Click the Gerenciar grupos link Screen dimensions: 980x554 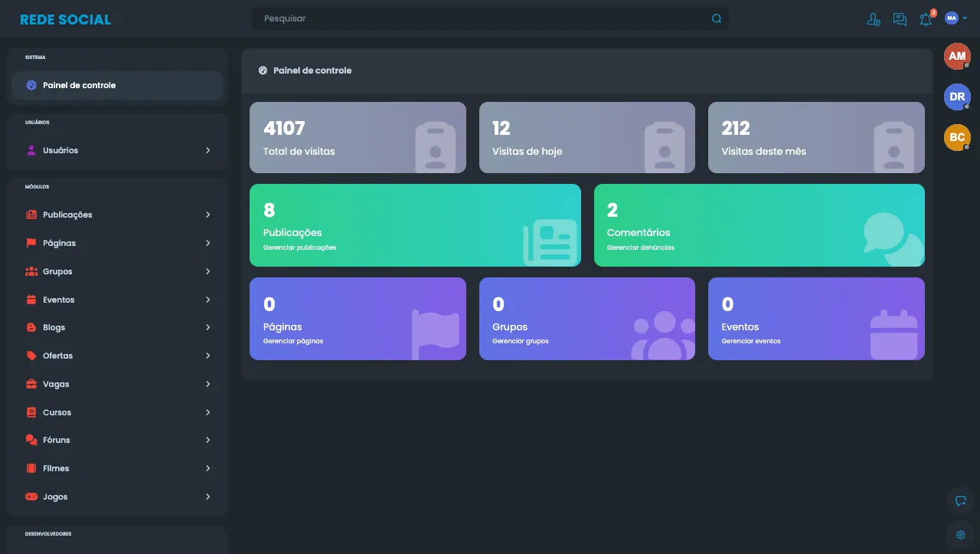[521, 341]
